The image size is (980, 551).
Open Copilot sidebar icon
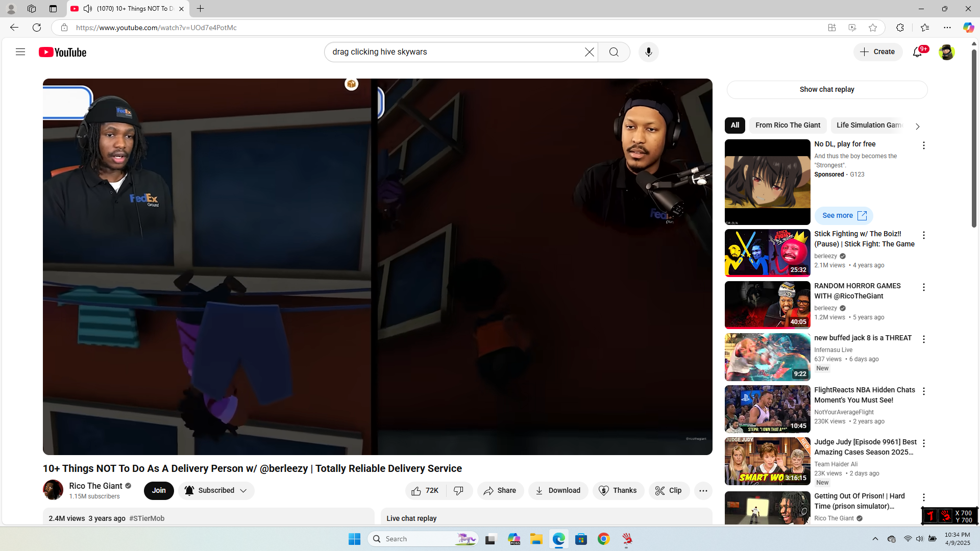click(x=968, y=28)
